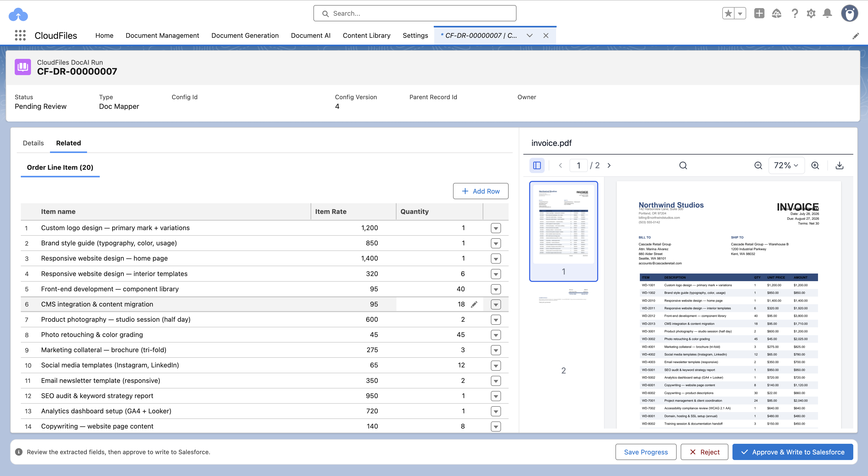Click the Item Rate column header
This screenshot has width=868, height=476.
[353, 212]
